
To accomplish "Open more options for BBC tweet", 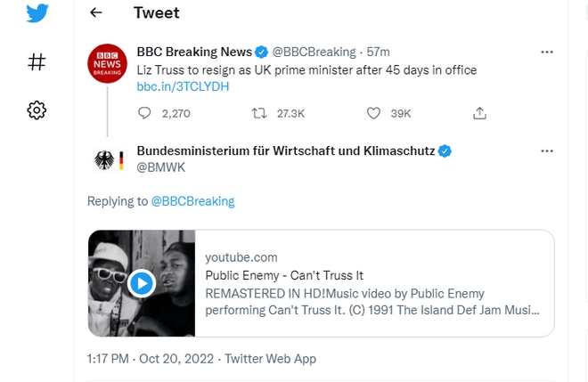I will coord(548,53).
